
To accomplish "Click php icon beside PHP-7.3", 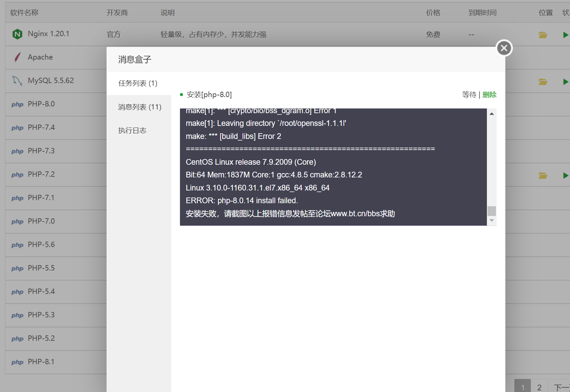I will point(17,152).
